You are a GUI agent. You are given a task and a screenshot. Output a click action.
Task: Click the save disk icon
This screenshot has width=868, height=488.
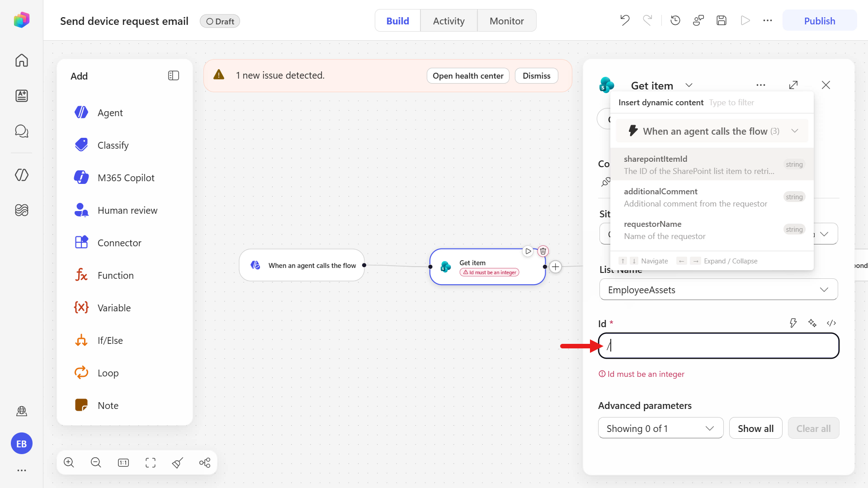tap(722, 20)
